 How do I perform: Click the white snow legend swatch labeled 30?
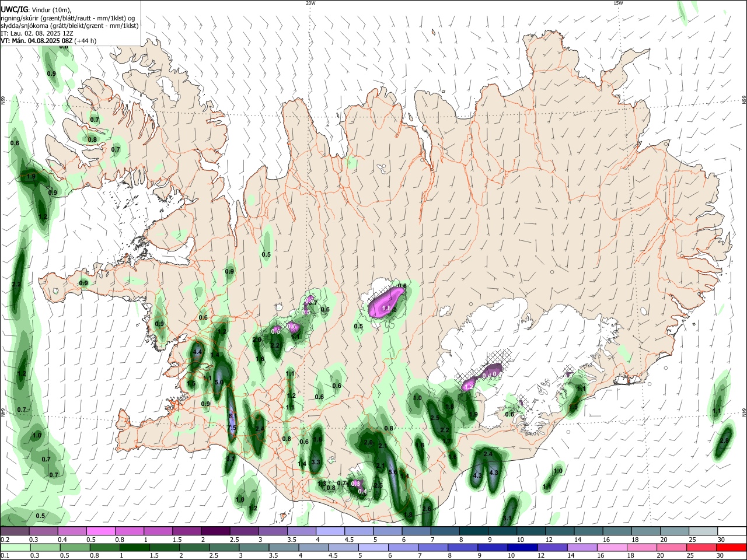[732, 531]
